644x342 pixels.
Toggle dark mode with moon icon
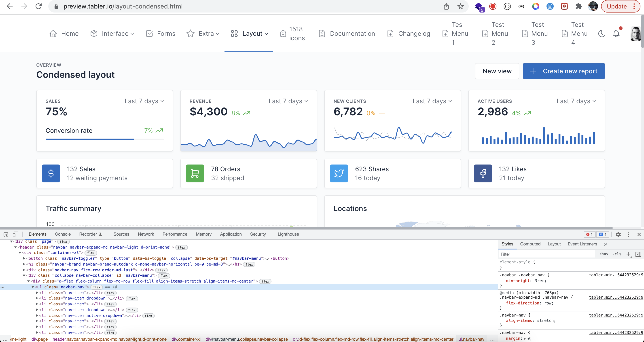(602, 34)
